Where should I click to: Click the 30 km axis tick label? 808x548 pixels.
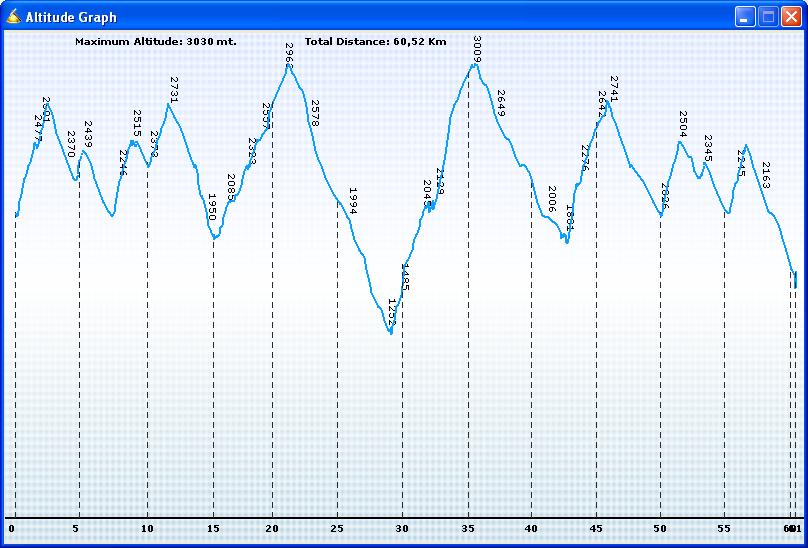click(x=402, y=528)
